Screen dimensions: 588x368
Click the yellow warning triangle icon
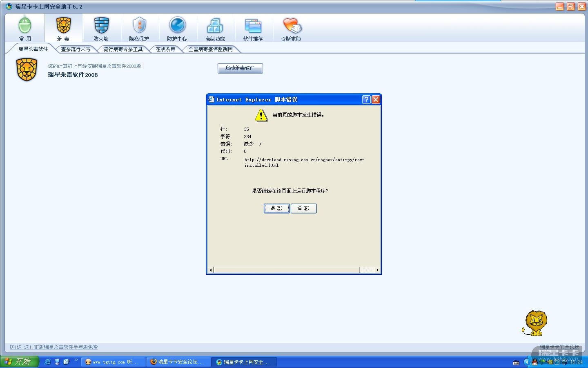(x=261, y=115)
